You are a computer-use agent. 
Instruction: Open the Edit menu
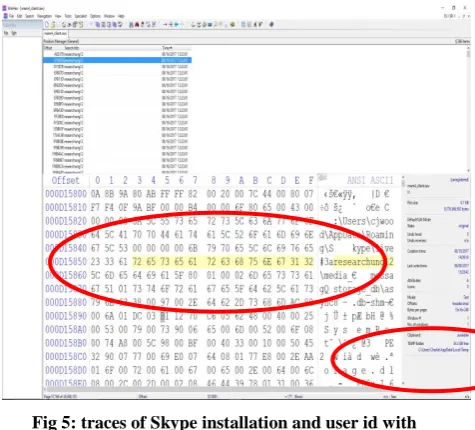click(20, 16)
